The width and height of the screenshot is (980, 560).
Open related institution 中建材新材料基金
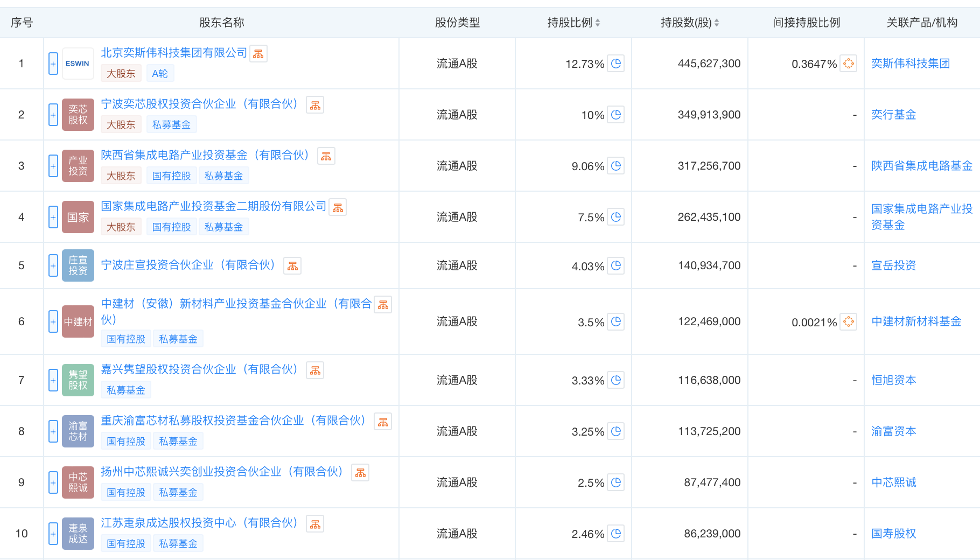(x=916, y=321)
